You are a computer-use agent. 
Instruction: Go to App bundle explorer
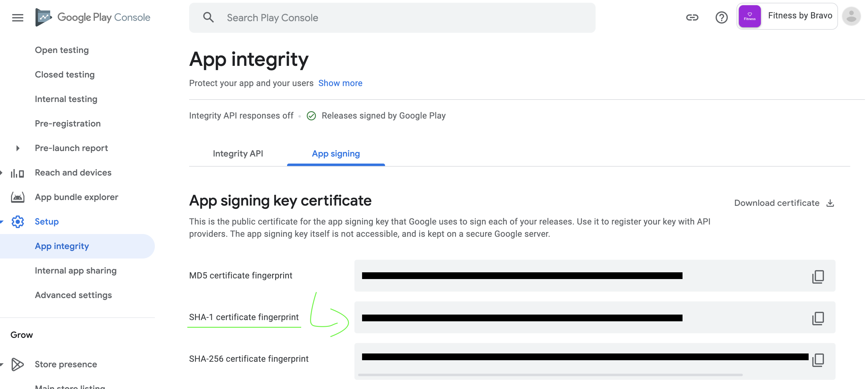(x=77, y=197)
